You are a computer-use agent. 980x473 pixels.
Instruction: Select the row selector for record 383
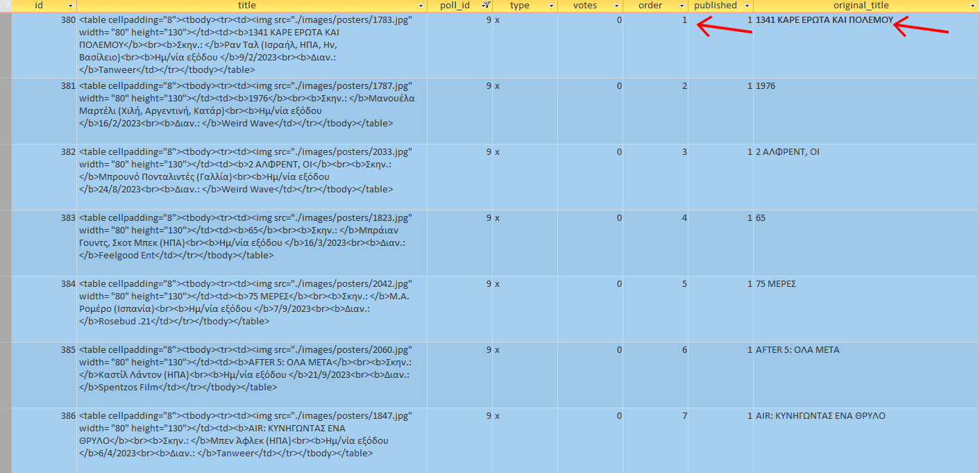point(6,243)
